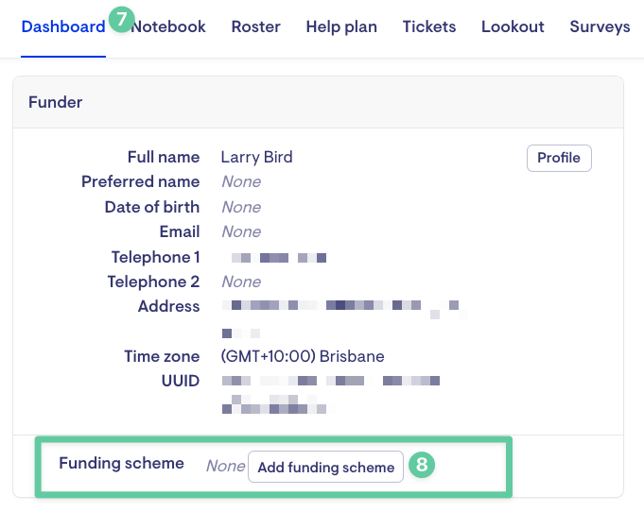The width and height of the screenshot is (644, 512).
Task: Select the name Larry Bird
Action: coord(257,157)
